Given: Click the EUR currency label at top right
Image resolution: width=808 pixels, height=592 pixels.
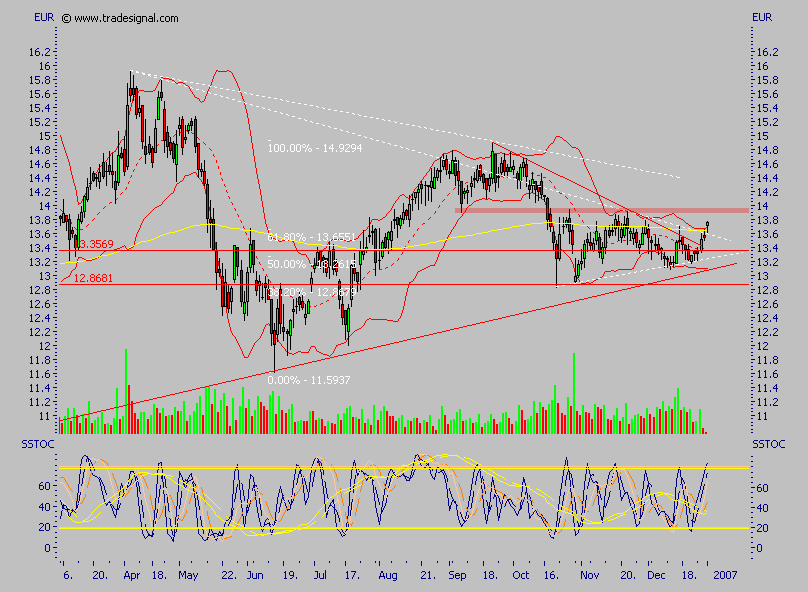Looking at the screenshot, I should 762,18.
